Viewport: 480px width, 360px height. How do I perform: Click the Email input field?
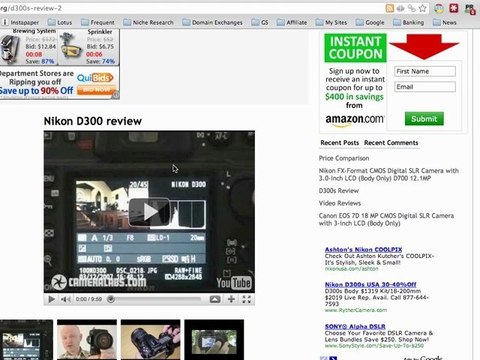coord(425,87)
